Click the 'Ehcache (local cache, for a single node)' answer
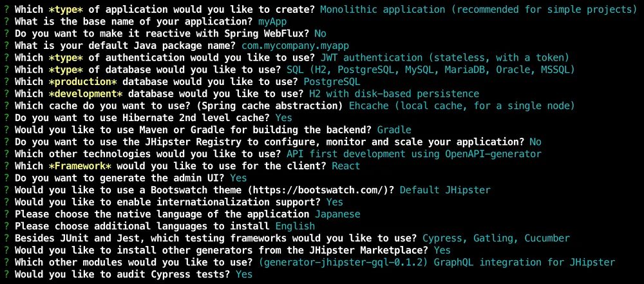644x284 pixels. pos(462,106)
